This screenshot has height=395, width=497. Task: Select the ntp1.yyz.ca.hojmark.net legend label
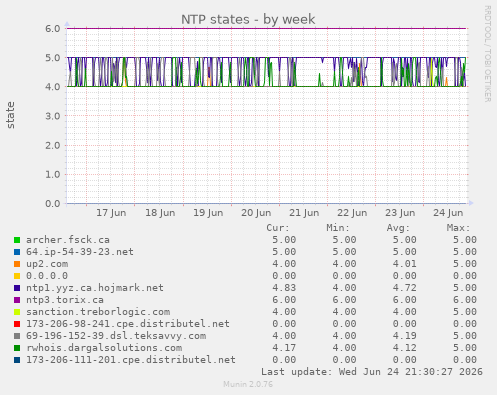tap(95, 288)
